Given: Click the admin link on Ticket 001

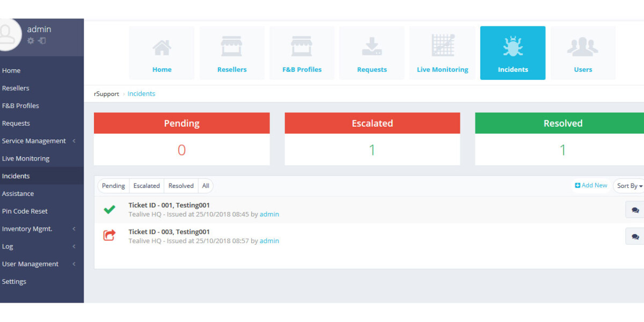Looking at the screenshot, I should tap(269, 214).
